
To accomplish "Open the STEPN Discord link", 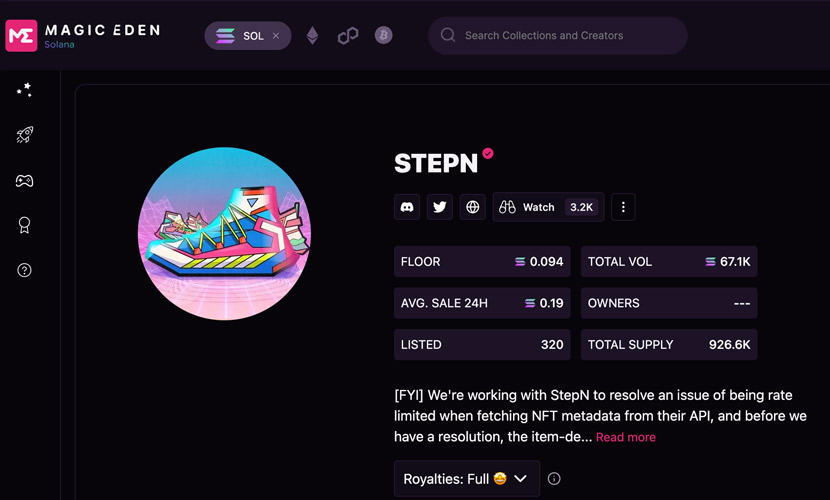I will (x=407, y=207).
